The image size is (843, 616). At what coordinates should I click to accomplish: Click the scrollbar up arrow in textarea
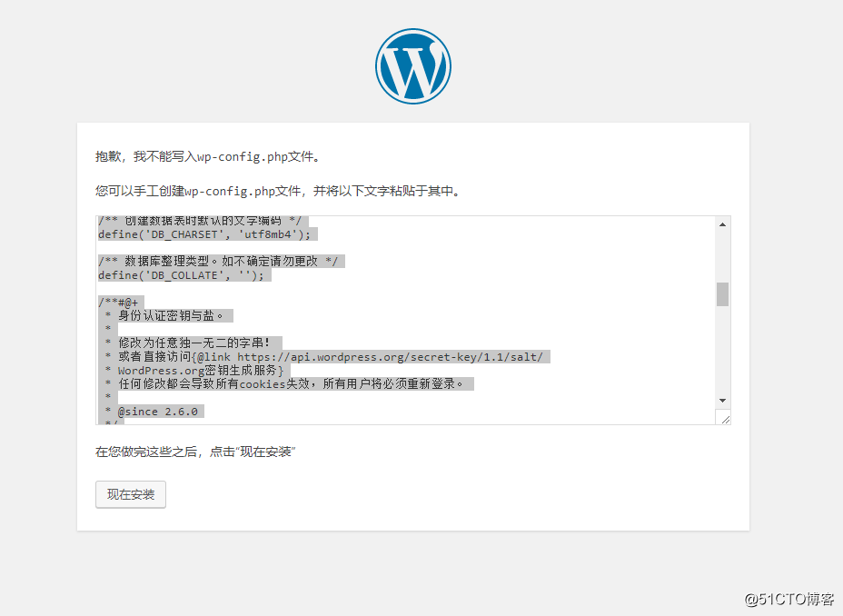pyautogui.click(x=722, y=224)
